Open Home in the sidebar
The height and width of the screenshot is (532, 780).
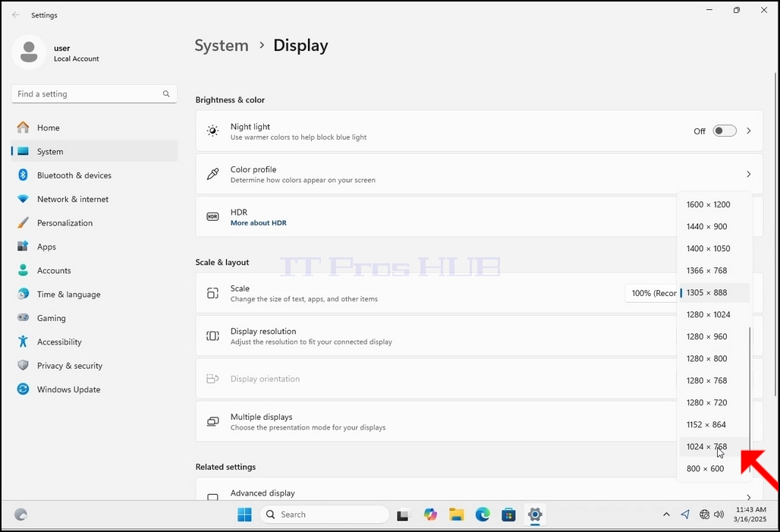pyautogui.click(x=94, y=128)
